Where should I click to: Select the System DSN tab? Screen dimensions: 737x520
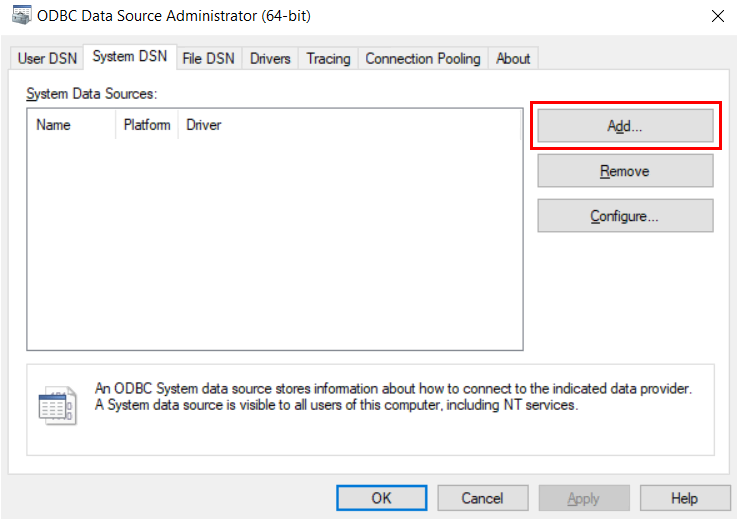(x=129, y=57)
